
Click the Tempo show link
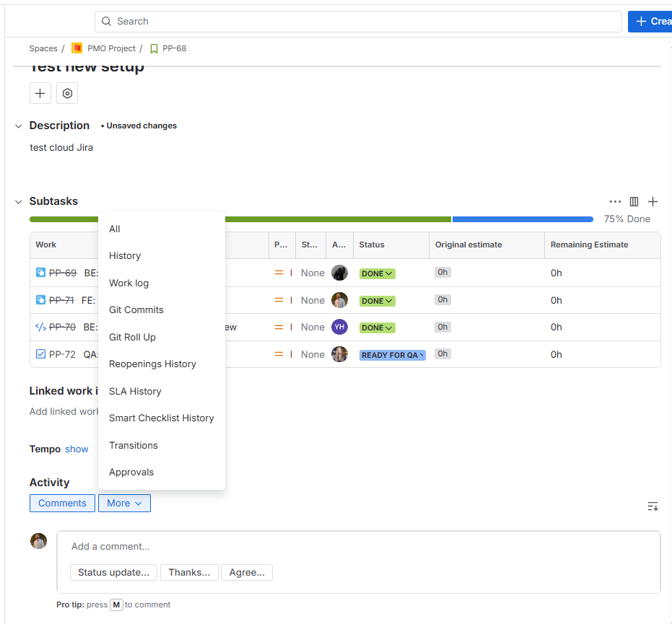(x=77, y=449)
